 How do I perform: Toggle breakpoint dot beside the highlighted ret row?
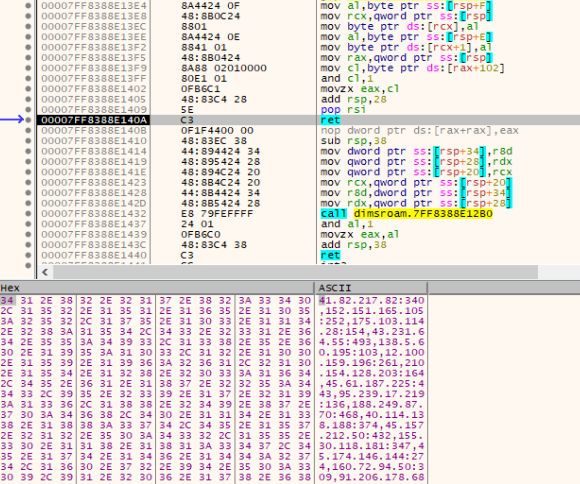coord(28,120)
